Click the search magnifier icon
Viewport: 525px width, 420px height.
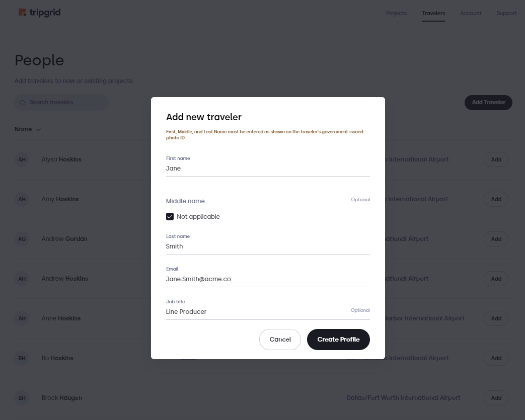point(23,103)
